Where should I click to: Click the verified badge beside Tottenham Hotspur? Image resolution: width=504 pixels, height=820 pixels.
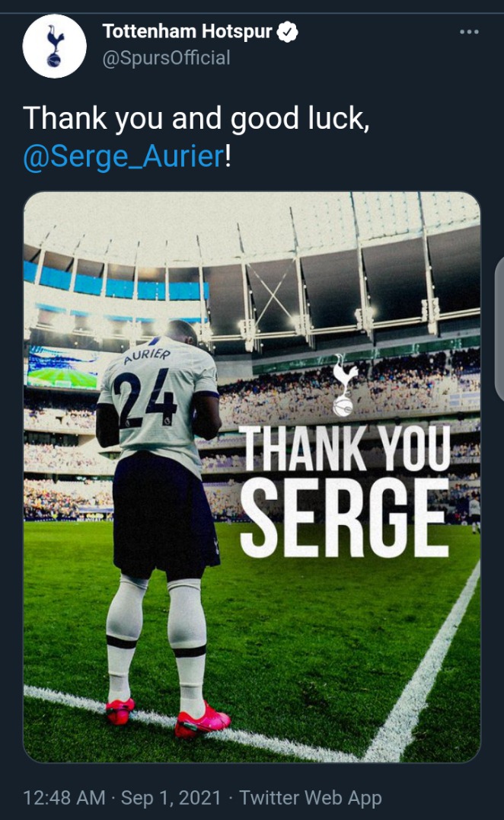(x=287, y=32)
